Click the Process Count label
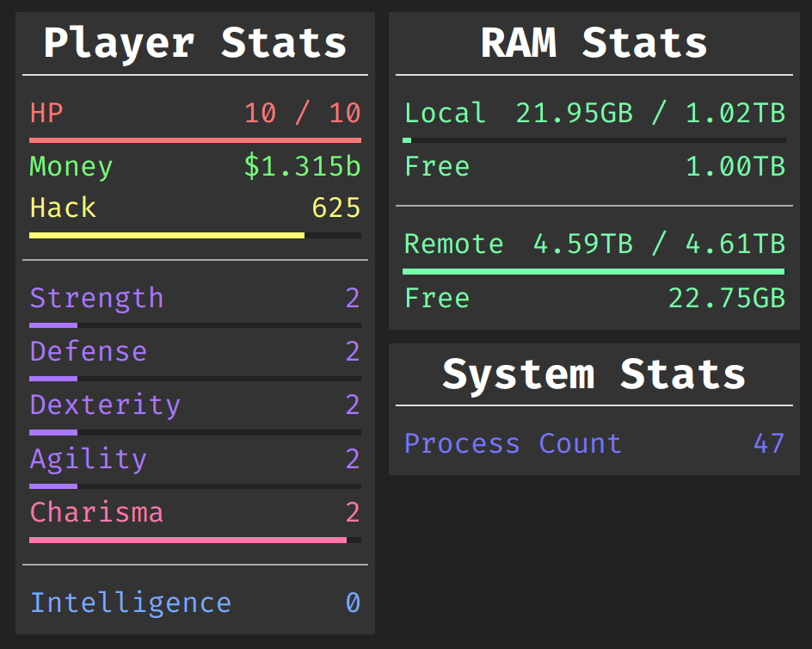Screen dimensions: 812x649 [513, 443]
